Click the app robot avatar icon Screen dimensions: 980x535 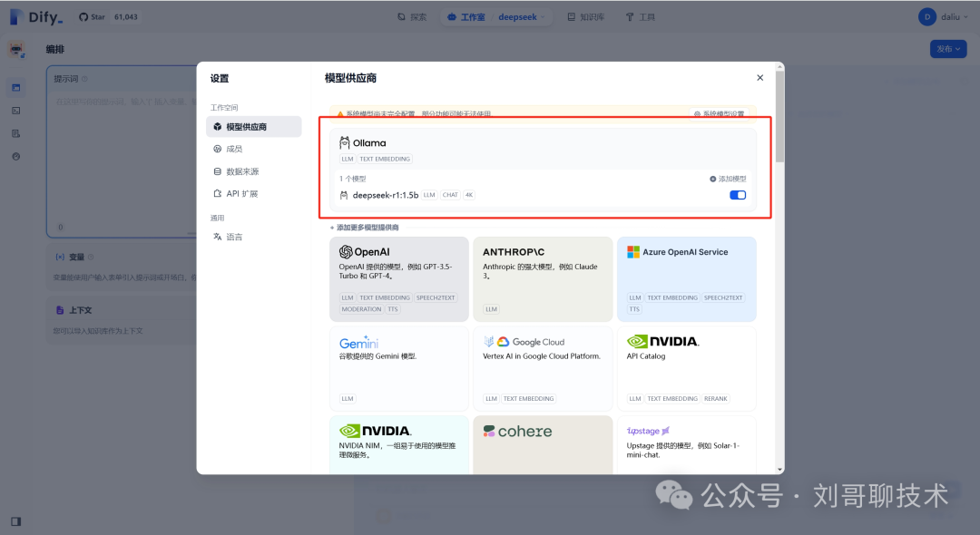(x=17, y=49)
